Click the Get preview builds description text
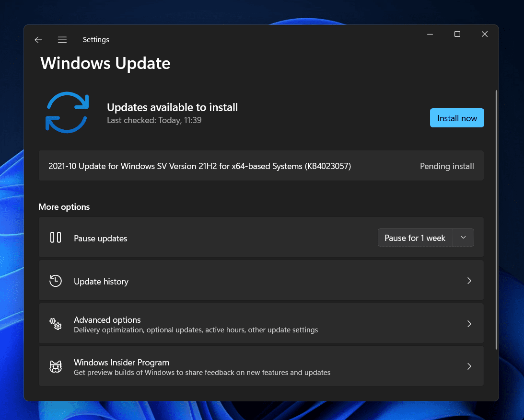Screen dimensions: 524x420 click(202, 373)
